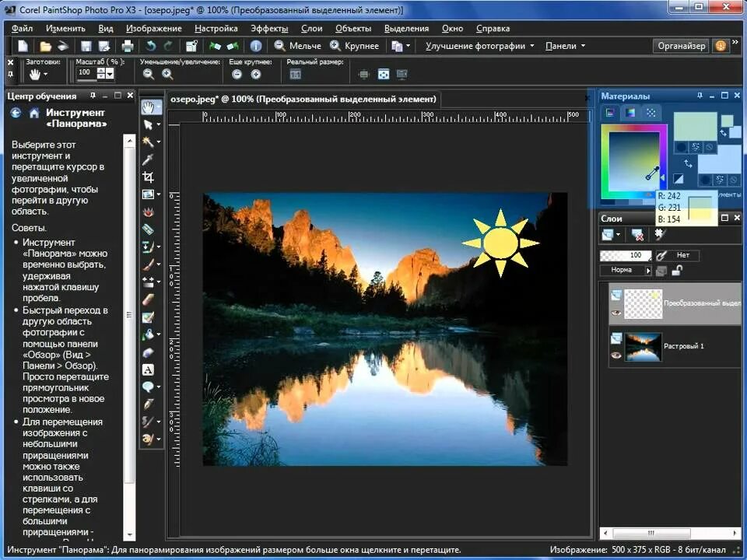Select the Text tool with letter A
This screenshot has height=560, width=747.
(x=148, y=369)
